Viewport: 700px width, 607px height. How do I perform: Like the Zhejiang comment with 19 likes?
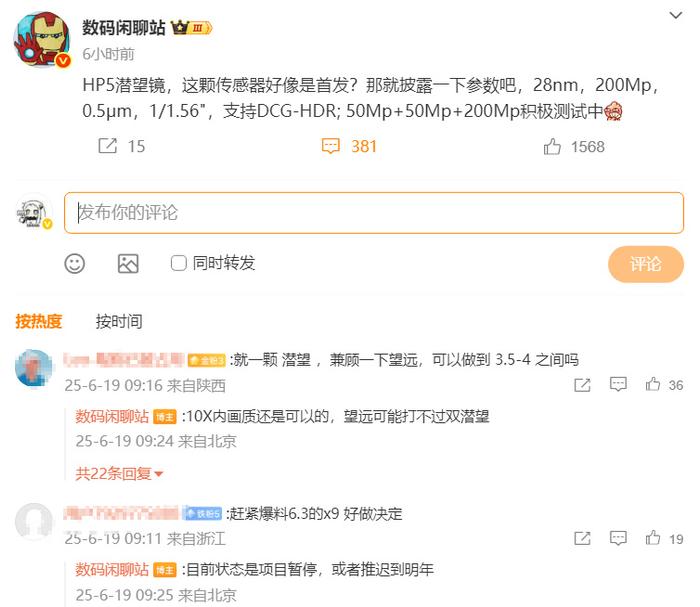(653, 538)
